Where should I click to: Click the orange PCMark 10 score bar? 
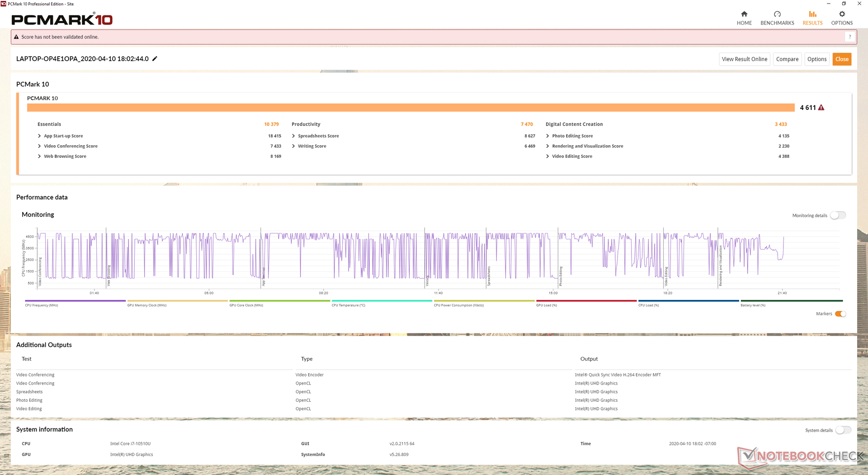(410, 108)
